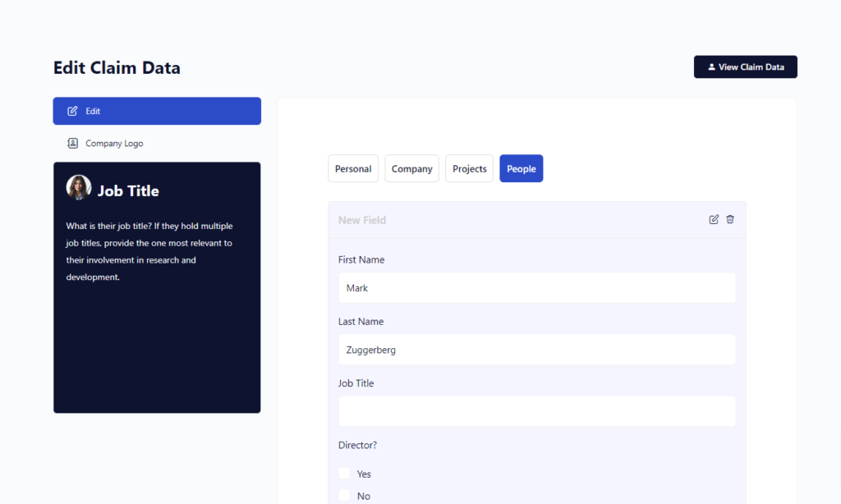This screenshot has width=841, height=504.
Task: Delete the New Field using the trash icon
Action: [730, 219]
